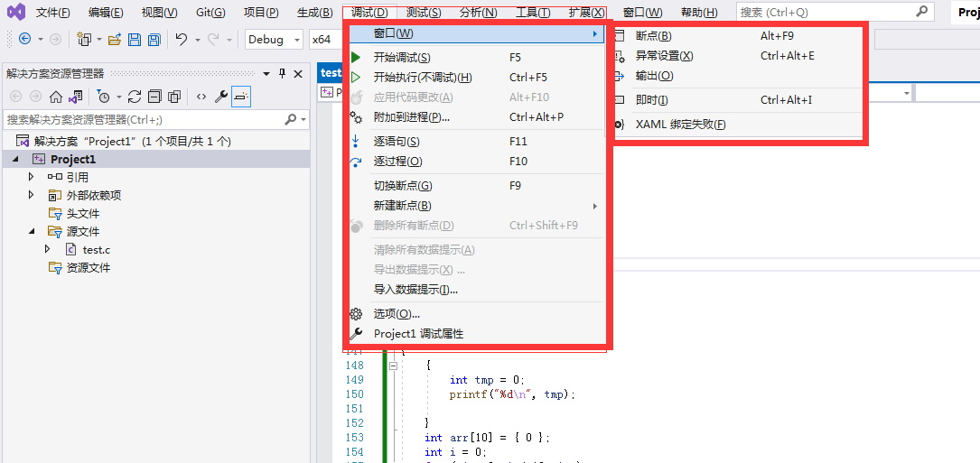Viewport: 980px width, 463px height.
Task: Click the redo arrow icon
Action: click(x=213, y=40)
